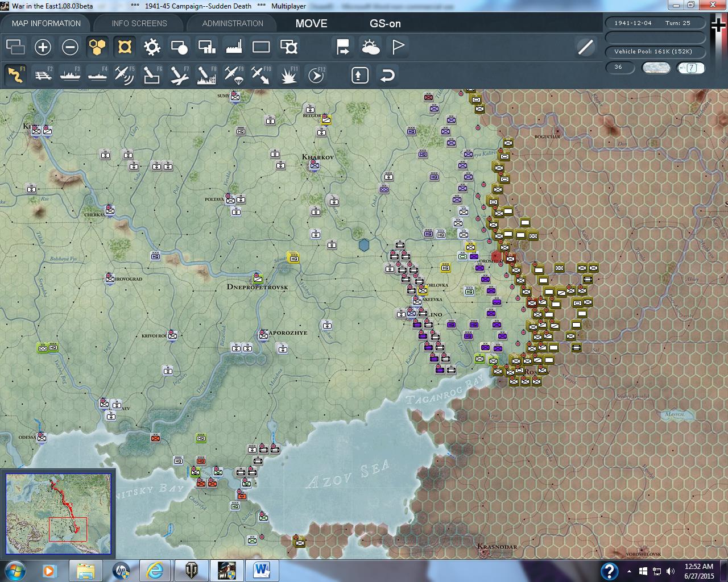Select the F1 move mode icon
Screen dimensions: 728x582
pyautogui.click(x=15, y=75)
